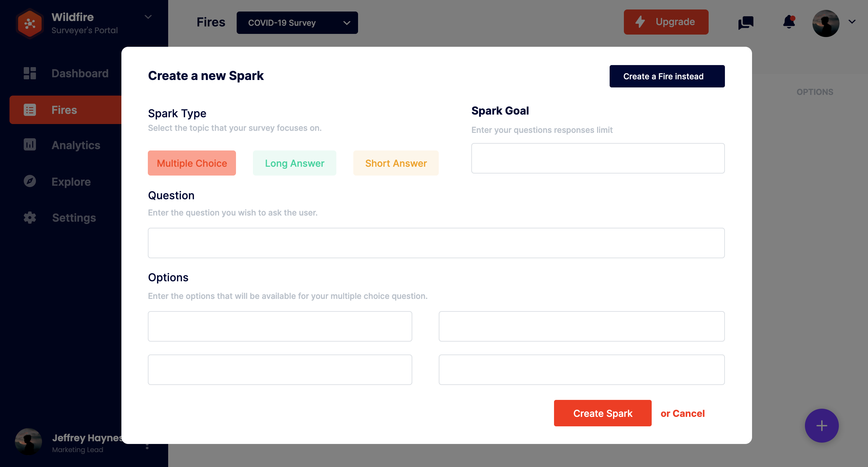Go to Fires in sidebar menu
Screen dimensions: 868x467
pos(64,110)
